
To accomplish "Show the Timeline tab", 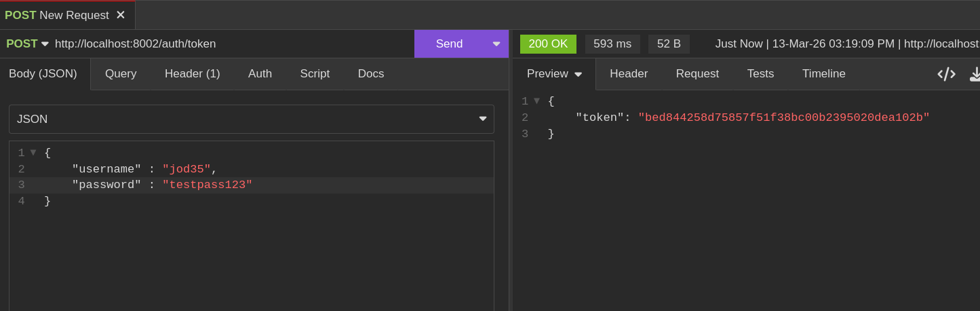I will (823, 74).
